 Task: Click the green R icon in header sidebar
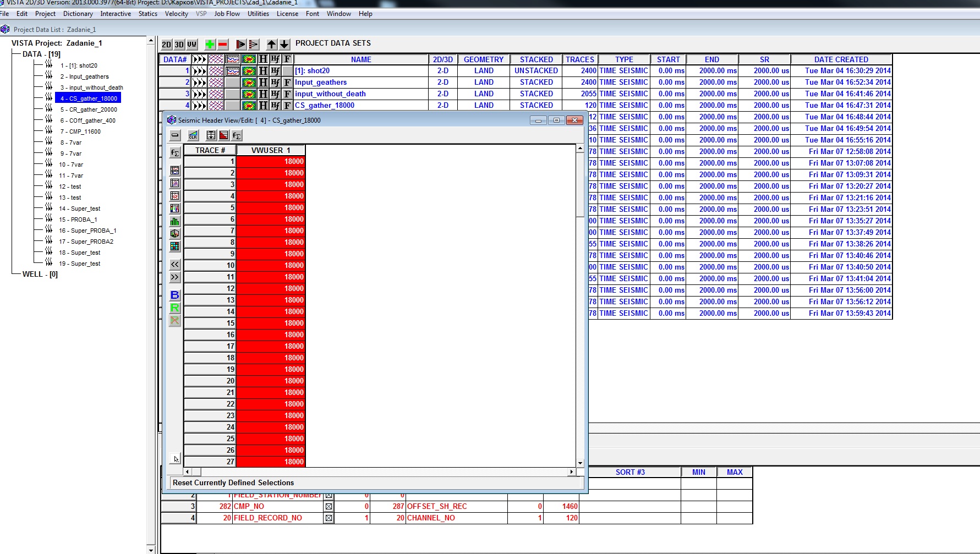175,308
